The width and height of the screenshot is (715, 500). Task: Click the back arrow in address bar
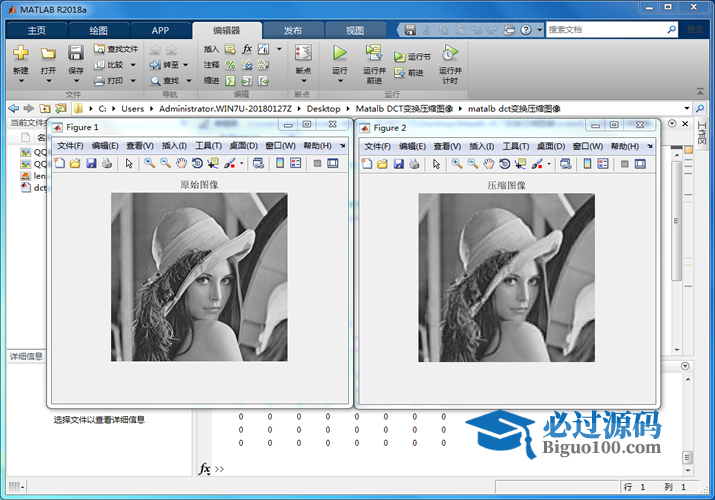click(14, 108)
